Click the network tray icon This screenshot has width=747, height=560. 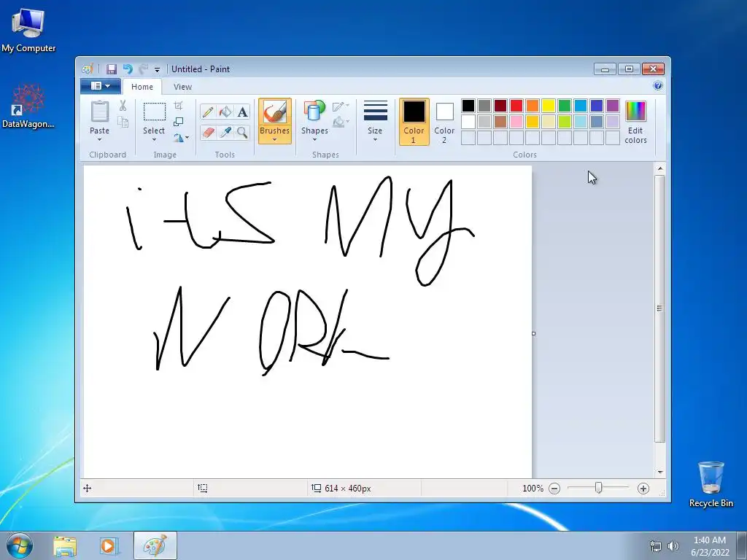pyautogui.click(x=656, y=546)
